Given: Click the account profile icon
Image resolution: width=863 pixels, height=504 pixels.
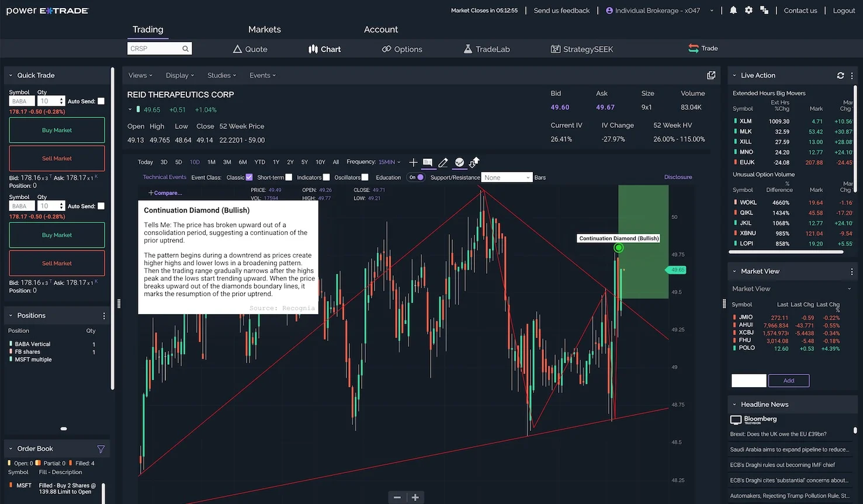Looking at the screenshot, I should click(609, 11).
